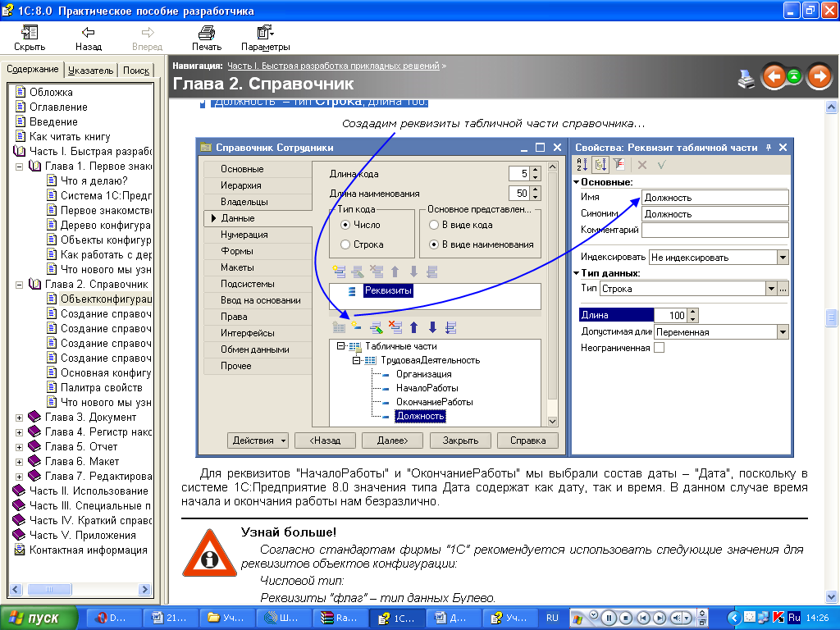Click the green up-level navigation button

click(795, 77)
